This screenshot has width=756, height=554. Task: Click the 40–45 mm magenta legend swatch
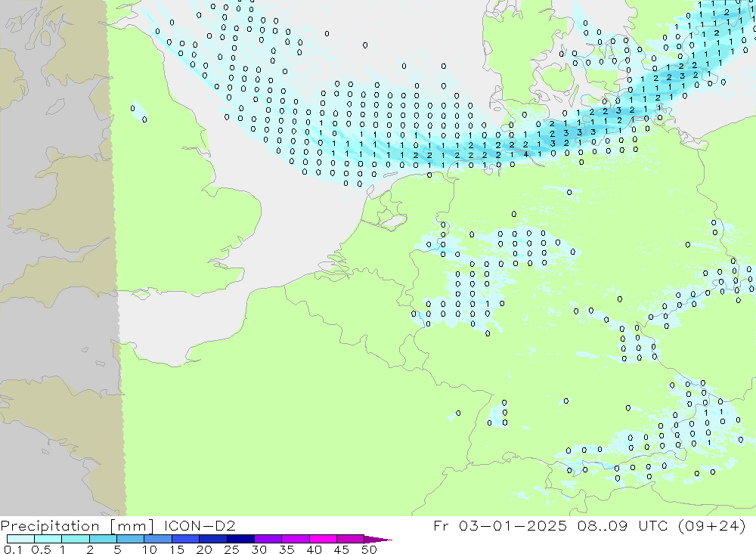coord(323,539)
